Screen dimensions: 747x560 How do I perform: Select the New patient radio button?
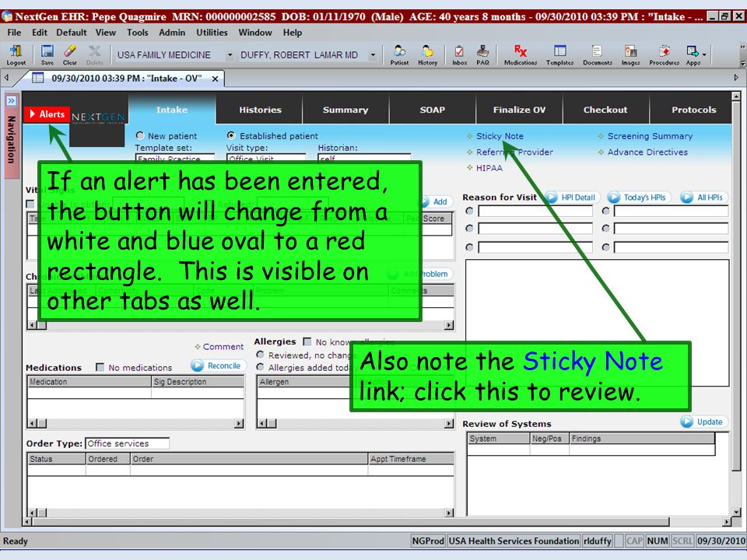139,135
